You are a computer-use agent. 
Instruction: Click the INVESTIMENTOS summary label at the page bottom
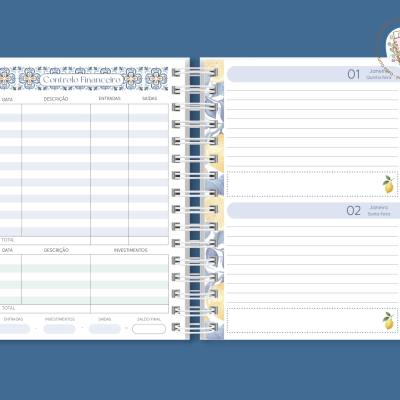tap(60, 319)
